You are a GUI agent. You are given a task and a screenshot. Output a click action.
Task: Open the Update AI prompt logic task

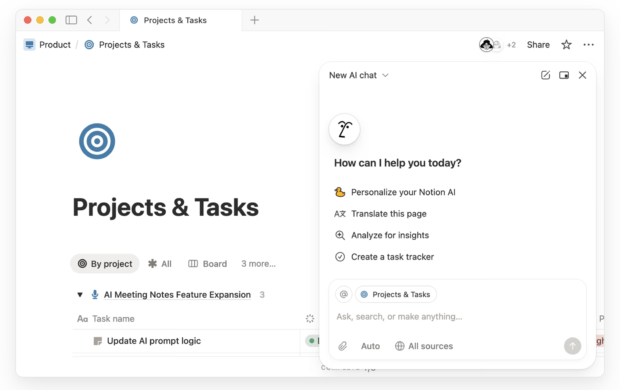tap(154, 341)
